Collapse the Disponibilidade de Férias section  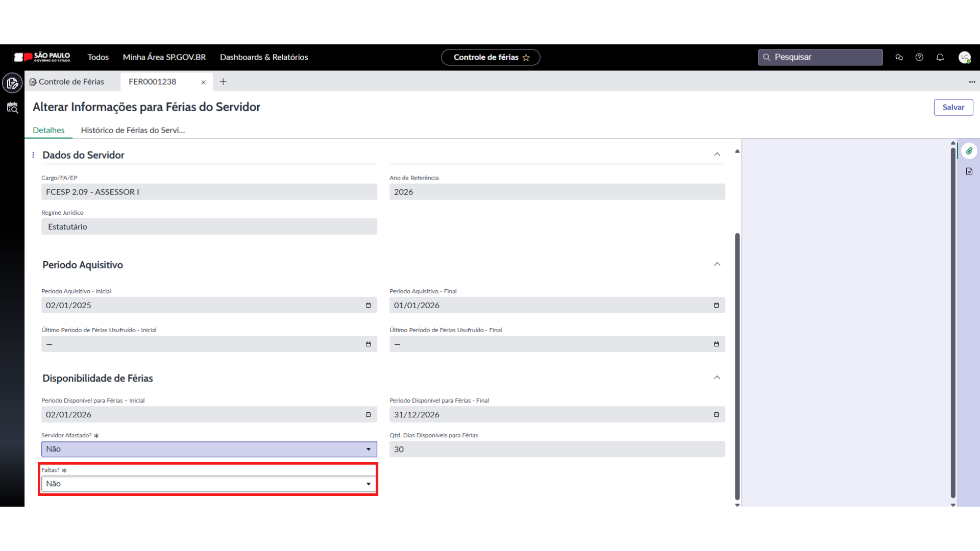[717, 378]
